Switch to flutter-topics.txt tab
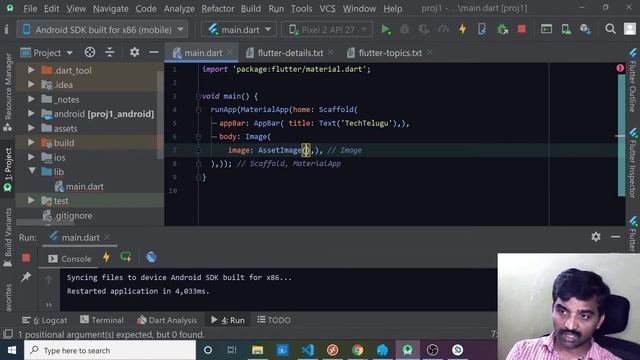 point(390,53)
